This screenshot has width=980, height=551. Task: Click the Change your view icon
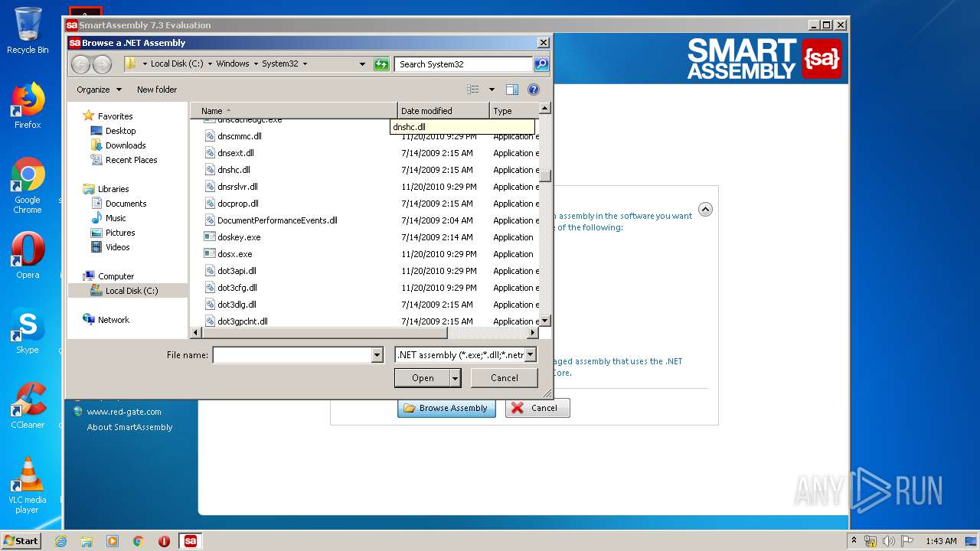(473, 90)
